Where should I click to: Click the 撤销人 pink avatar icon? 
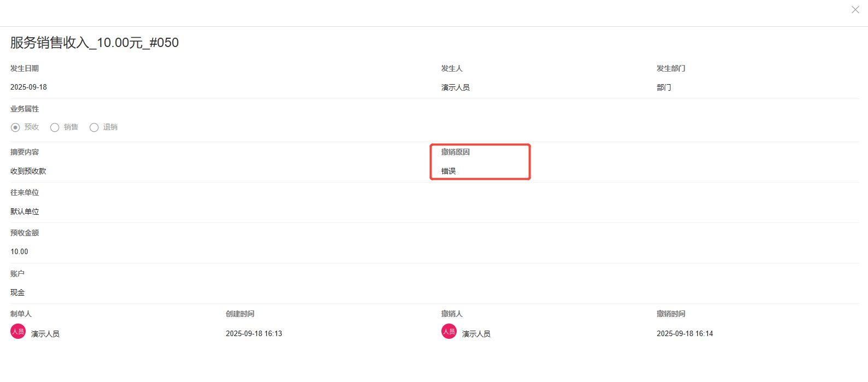coord(449,331)
